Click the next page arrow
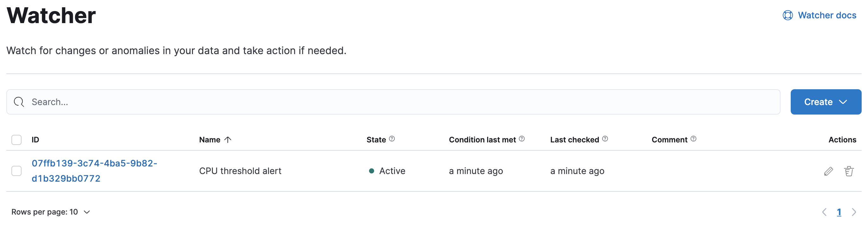 pos(853,212)
